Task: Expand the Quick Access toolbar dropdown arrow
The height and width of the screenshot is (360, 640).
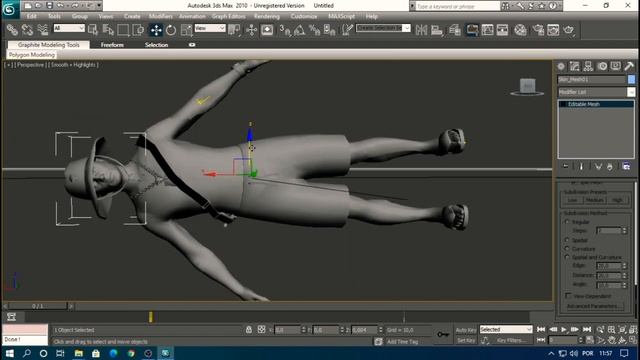Action: 99,6
